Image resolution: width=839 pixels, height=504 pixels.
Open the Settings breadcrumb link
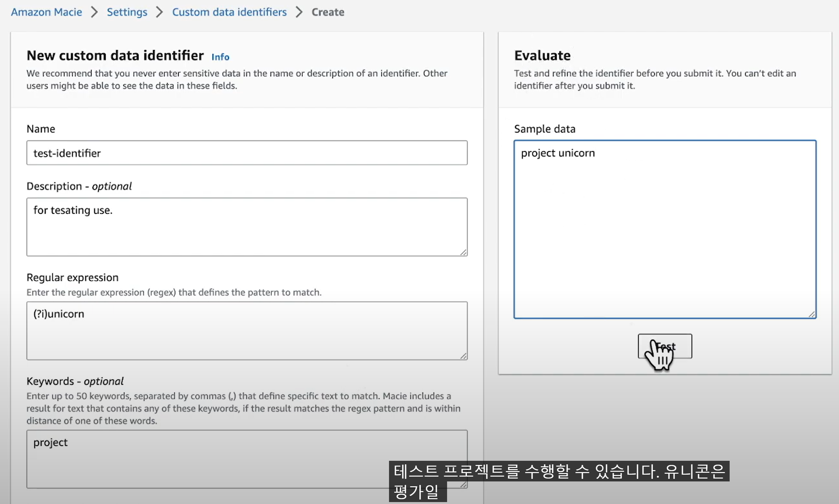coord(127,12)
